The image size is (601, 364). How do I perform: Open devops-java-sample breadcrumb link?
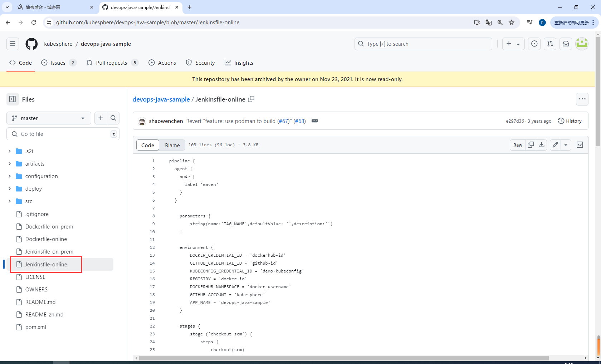[161, 99]
